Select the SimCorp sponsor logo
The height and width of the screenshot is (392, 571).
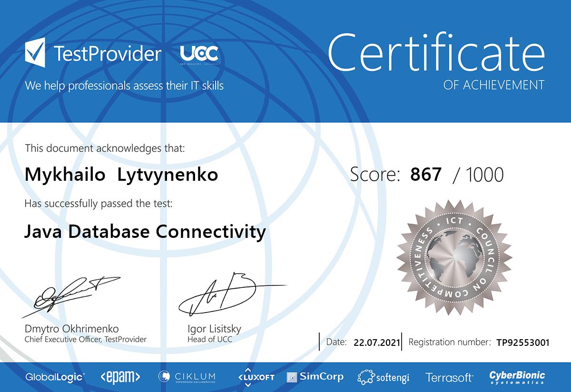point(315,377)
